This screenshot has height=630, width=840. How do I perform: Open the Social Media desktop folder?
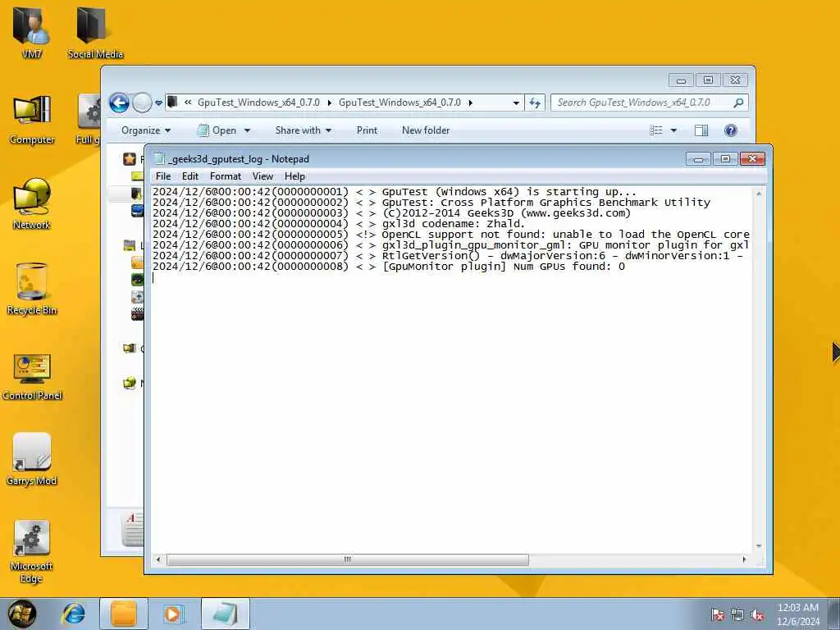95,30
